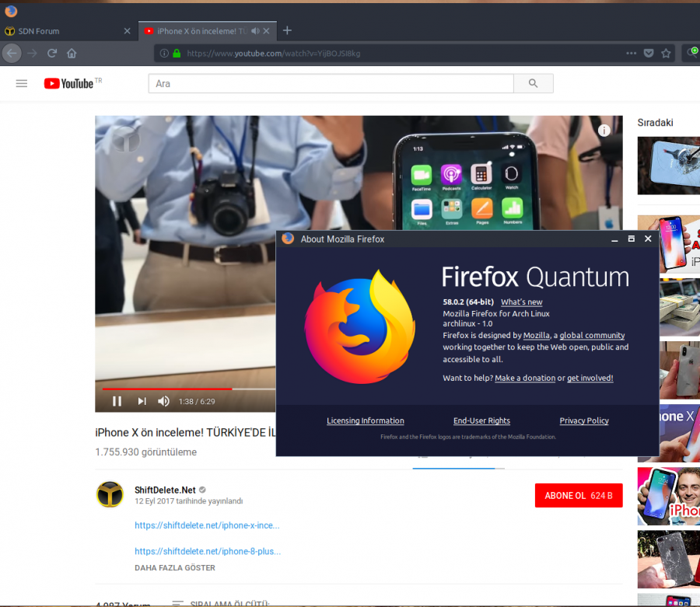
Task: Open ShiftDelete.Net channel name link
Action: [165, 490]
